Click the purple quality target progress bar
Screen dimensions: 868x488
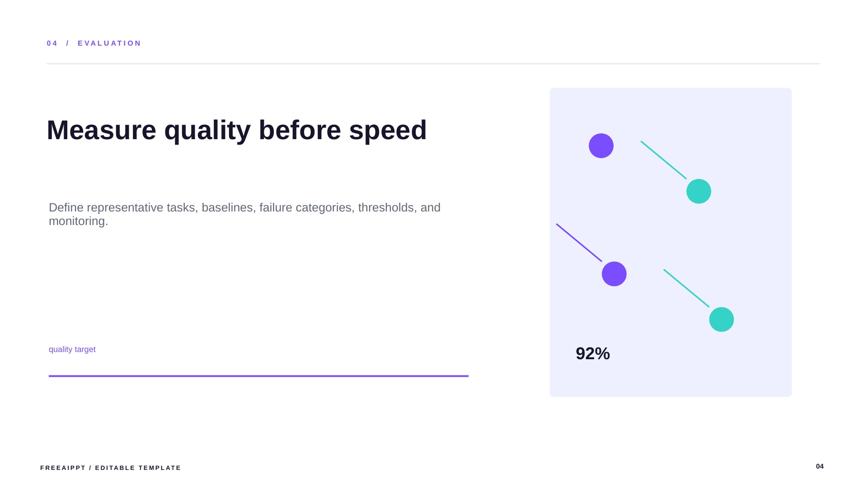pos(258,376)
